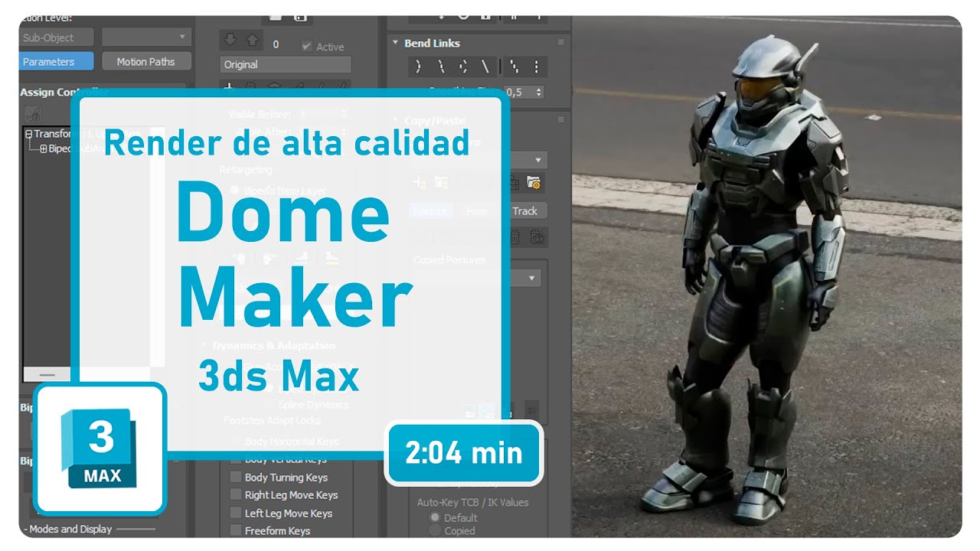Image resolution: width=980 pixels, height=551 pixels.
Task: Click the Smoothing Bias spinner arrows
Action: pyautogui.click(x=540, y=92)
